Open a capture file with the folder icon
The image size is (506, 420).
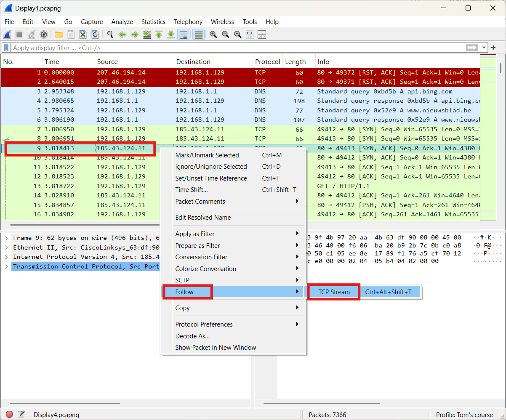pyautogui.click(x=59, y=35)
